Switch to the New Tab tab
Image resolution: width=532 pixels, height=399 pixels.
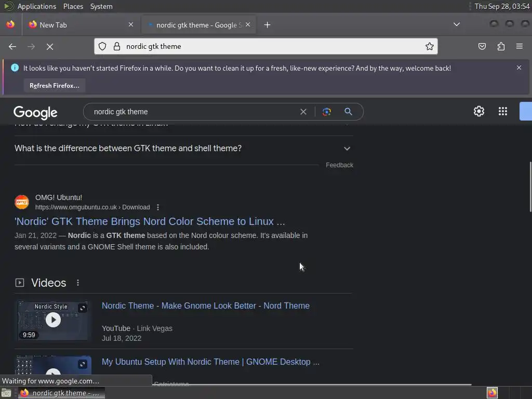[x=81, y=25]
